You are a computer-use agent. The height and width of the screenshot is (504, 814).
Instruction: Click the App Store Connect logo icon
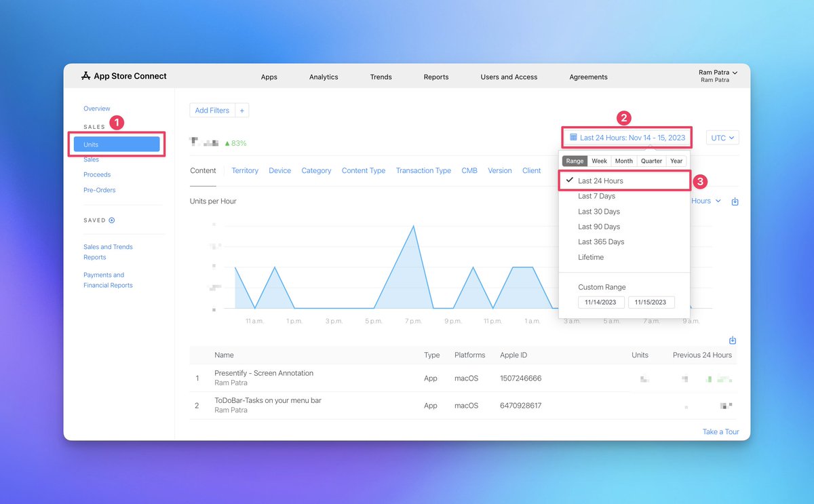(85, 76)
